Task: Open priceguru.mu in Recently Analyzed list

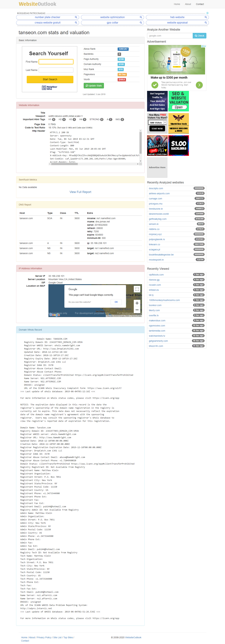Action: click(156, 204)
